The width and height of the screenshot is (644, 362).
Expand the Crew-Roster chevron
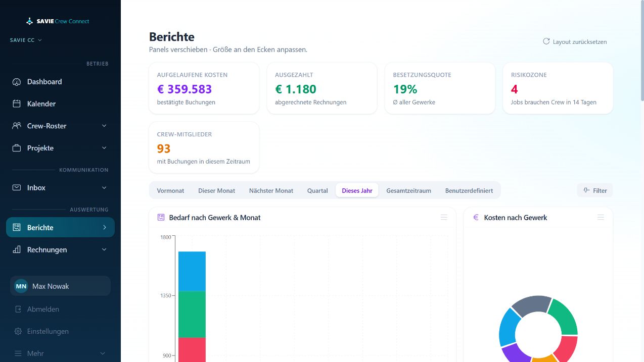[104, 126]
